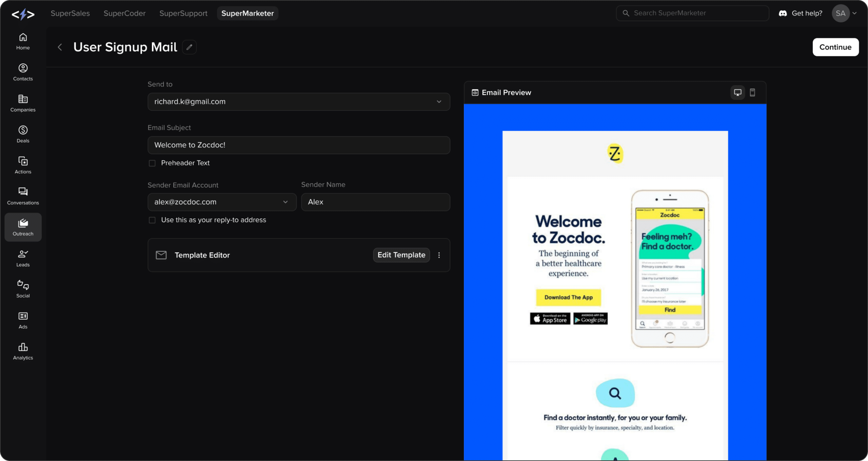This screenshot has width=868, height=461.
Task: Select the SuperMarketer tab
Action: click(248, 13)
